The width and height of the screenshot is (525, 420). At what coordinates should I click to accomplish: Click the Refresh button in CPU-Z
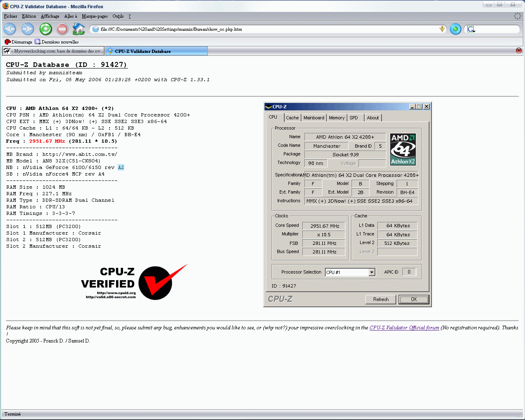point(381,299)
